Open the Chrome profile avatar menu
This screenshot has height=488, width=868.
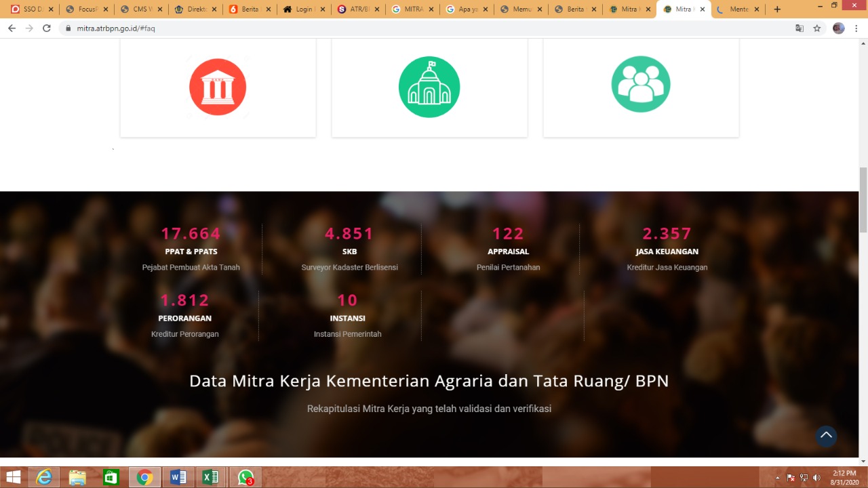click(839, 28)
